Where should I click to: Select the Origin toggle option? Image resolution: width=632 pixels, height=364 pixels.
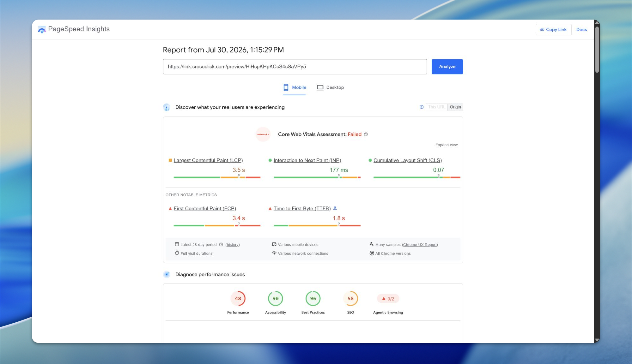click(455, 107)
